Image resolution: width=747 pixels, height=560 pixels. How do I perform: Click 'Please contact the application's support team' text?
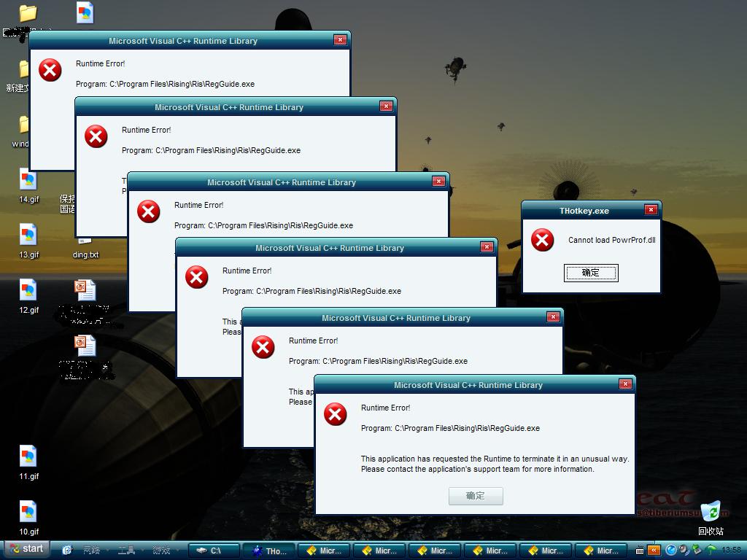tap(477, 469)
